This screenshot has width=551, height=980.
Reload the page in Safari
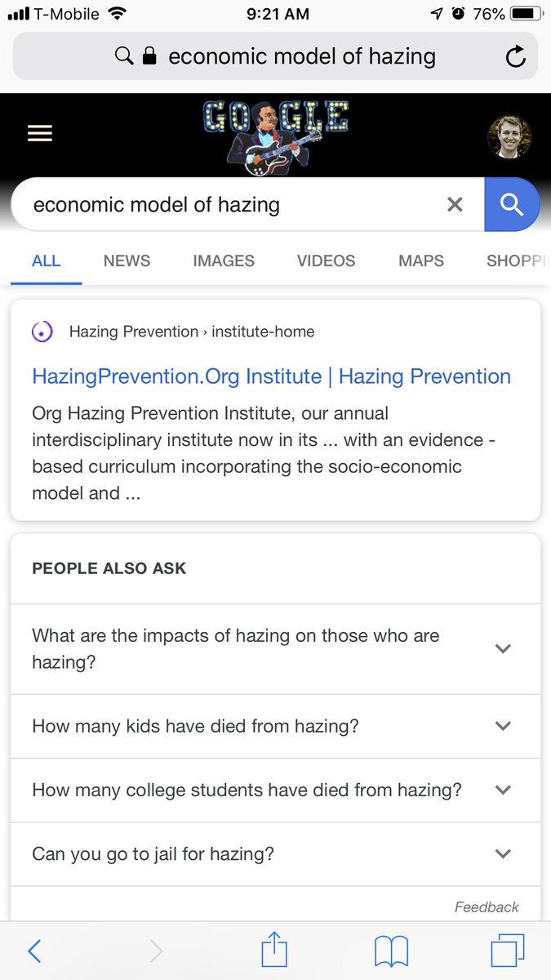pyautogui.click(x=515, y=56)
